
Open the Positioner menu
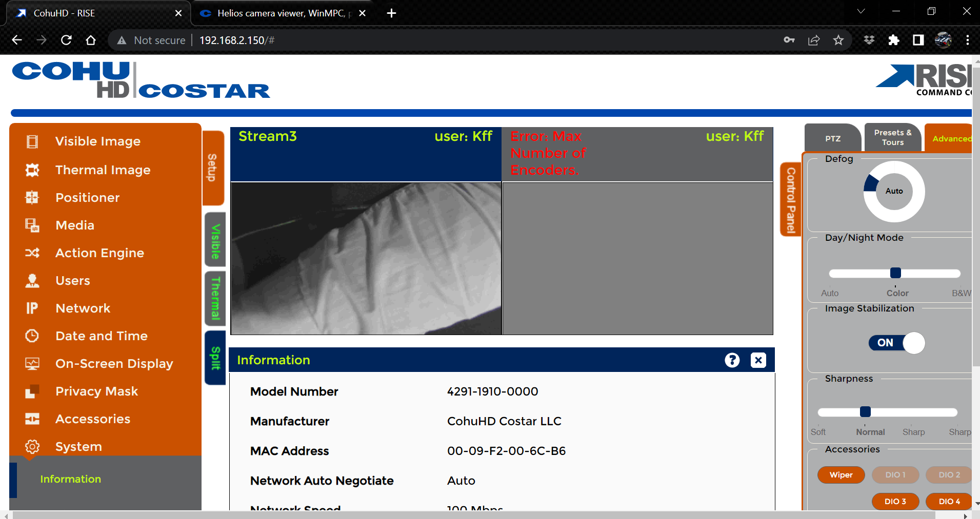(87, 198)
